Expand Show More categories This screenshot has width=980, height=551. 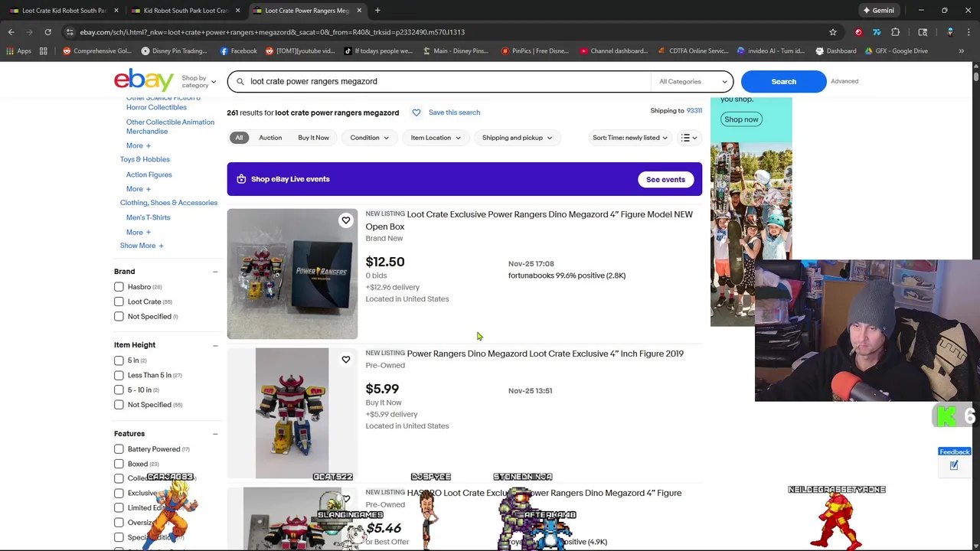coord(142,246)
